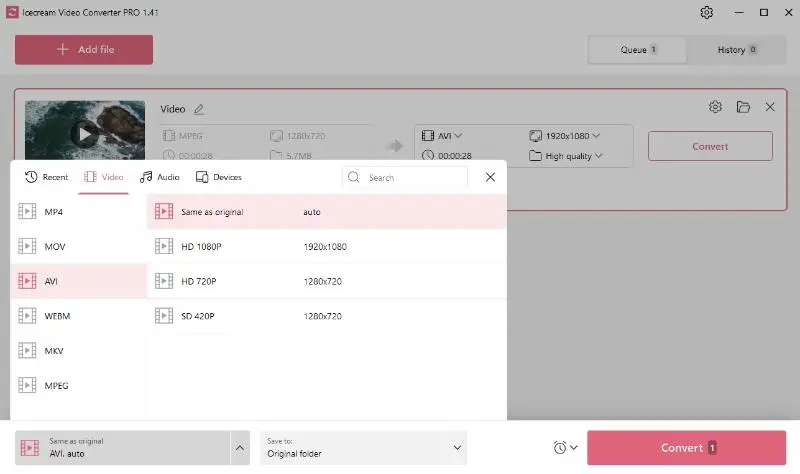Select the Video formats tab

tap(104, 177)
